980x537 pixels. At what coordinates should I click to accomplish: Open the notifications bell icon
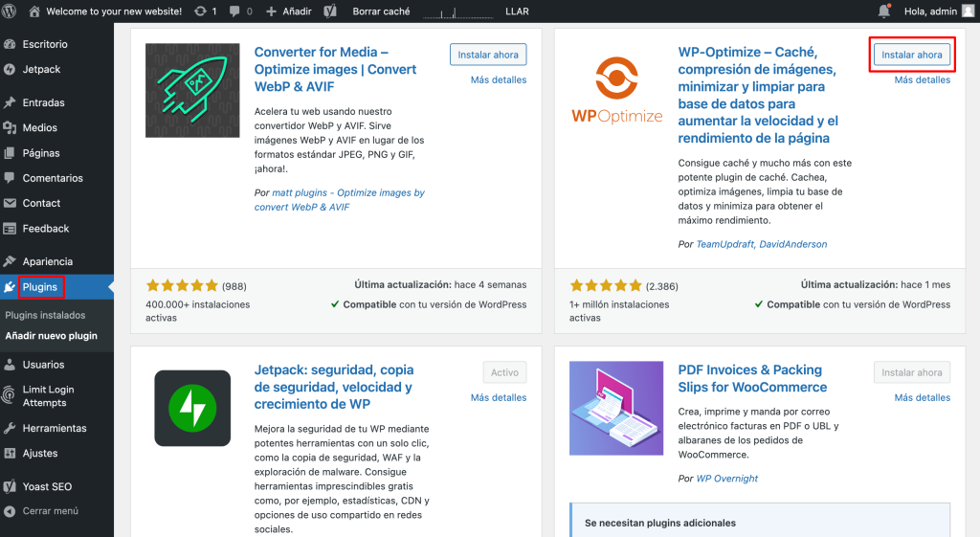coord(883,11)
